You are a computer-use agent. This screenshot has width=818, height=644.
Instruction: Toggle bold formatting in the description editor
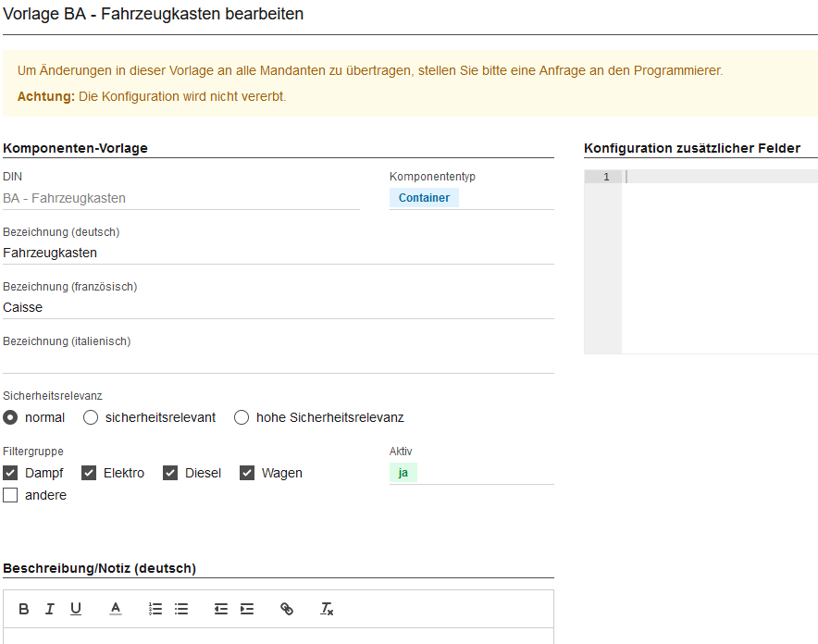pyautogui.click(x=24, y=609)
